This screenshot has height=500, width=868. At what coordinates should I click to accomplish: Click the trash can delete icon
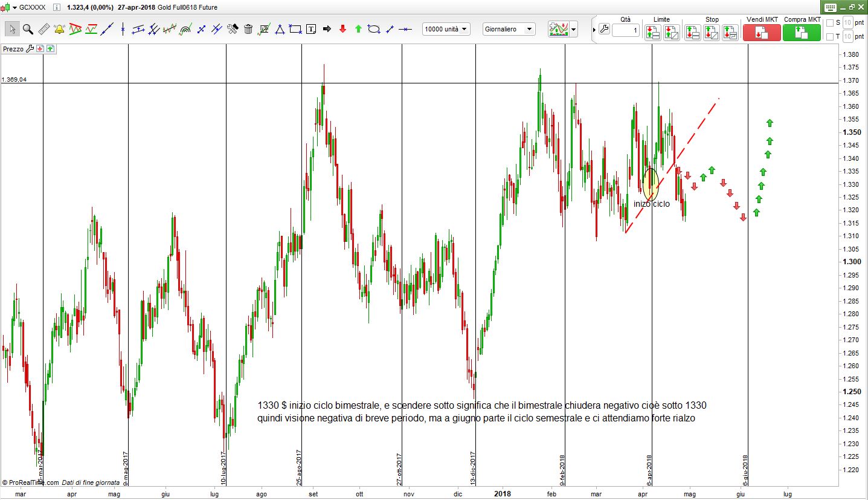(x=248, y=29)
